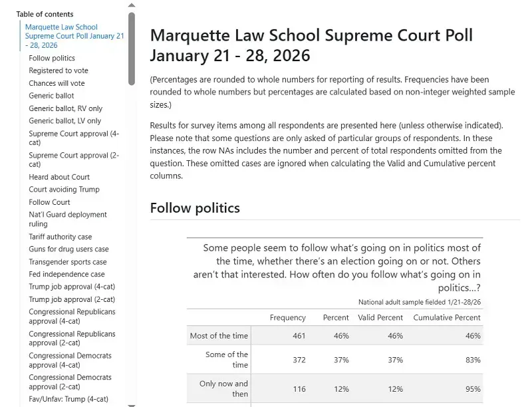Open the Tariff authority case entry
Screen dimensions: 532x407
[61, 237]
